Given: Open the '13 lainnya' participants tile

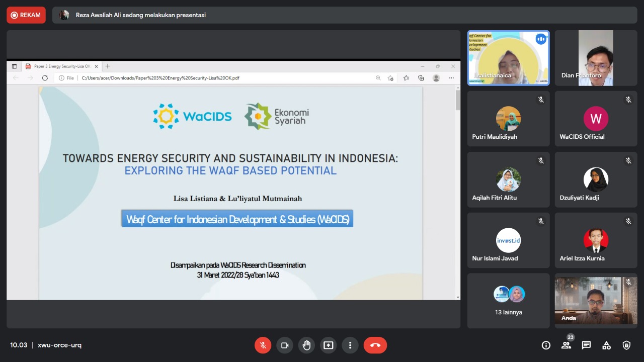Looking at the screenshot, I should pos(508,301).
